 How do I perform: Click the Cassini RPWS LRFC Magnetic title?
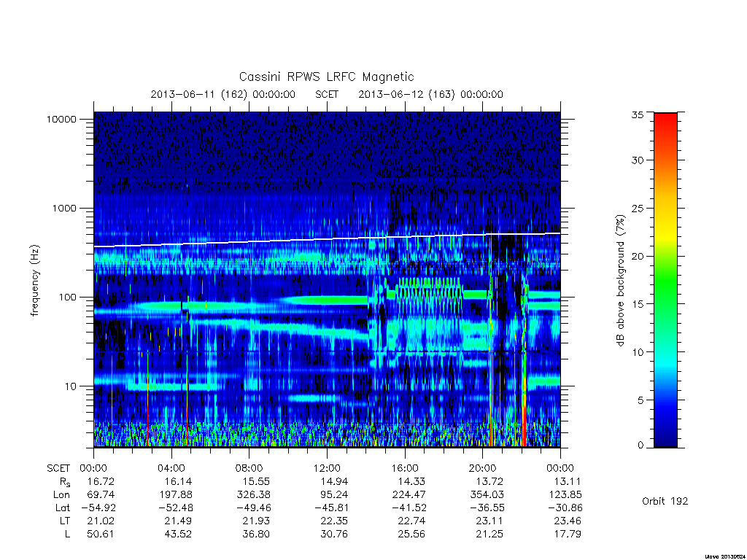coord(326,77)
